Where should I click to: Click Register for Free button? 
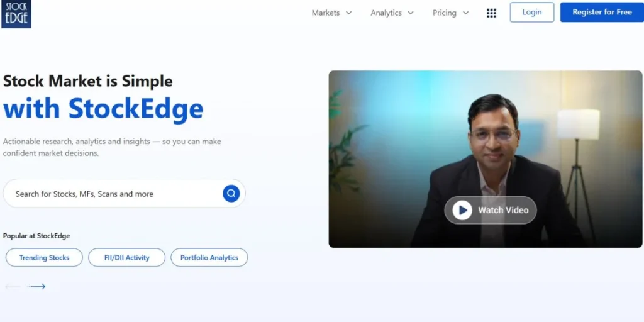pyautogui.click(x=602, y=13)
